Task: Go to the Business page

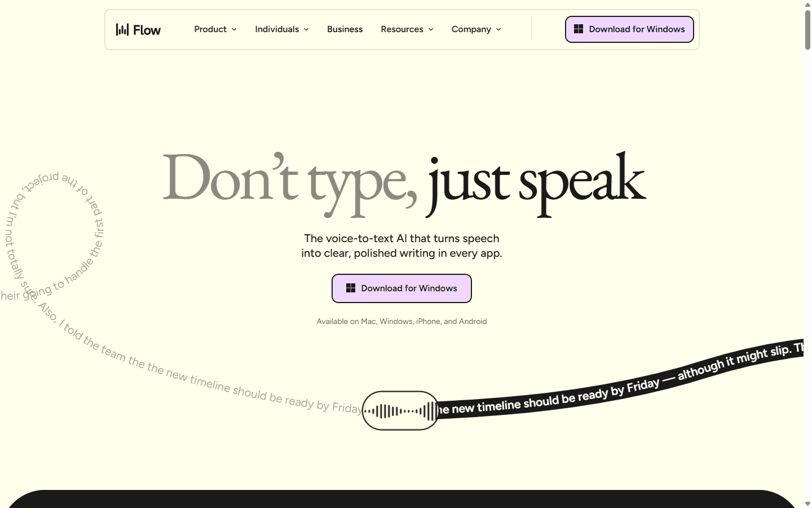Action: coord(345,29)
